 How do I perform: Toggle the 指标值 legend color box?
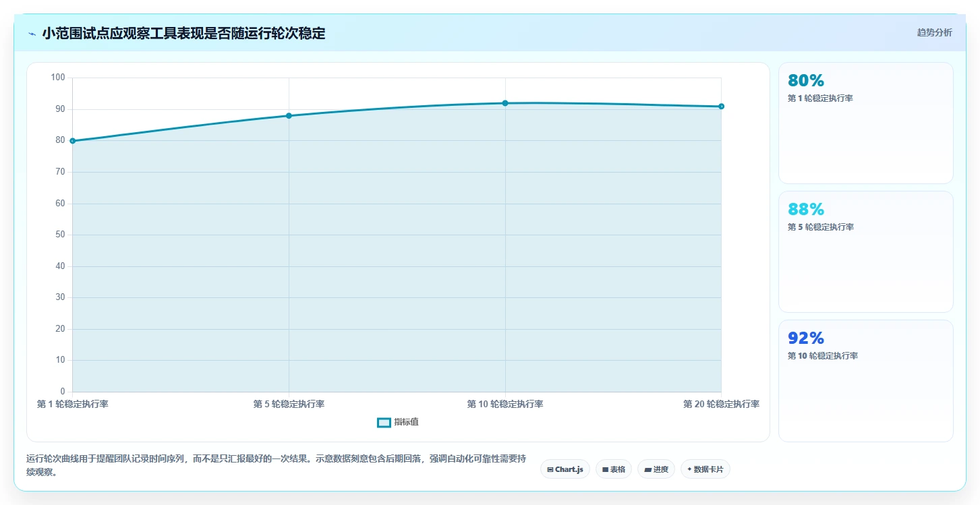pyautogui.click(x=384, y=422)
